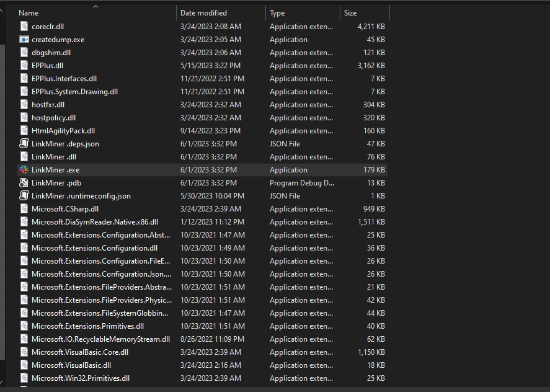Click the Microsoft.IO.RecyclableMemoryStream.dll icon
The image size is (550, 392).
pos(24,339)
